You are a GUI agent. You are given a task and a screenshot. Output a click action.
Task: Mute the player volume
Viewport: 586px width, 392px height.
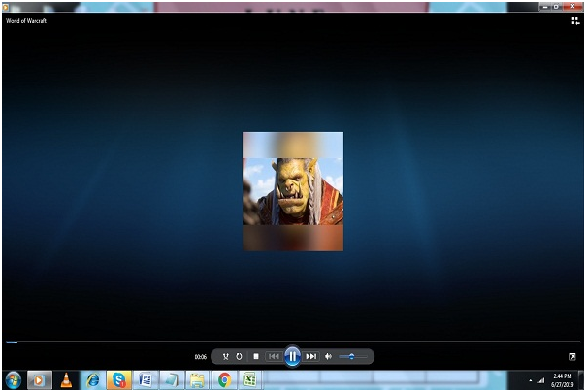328,356
